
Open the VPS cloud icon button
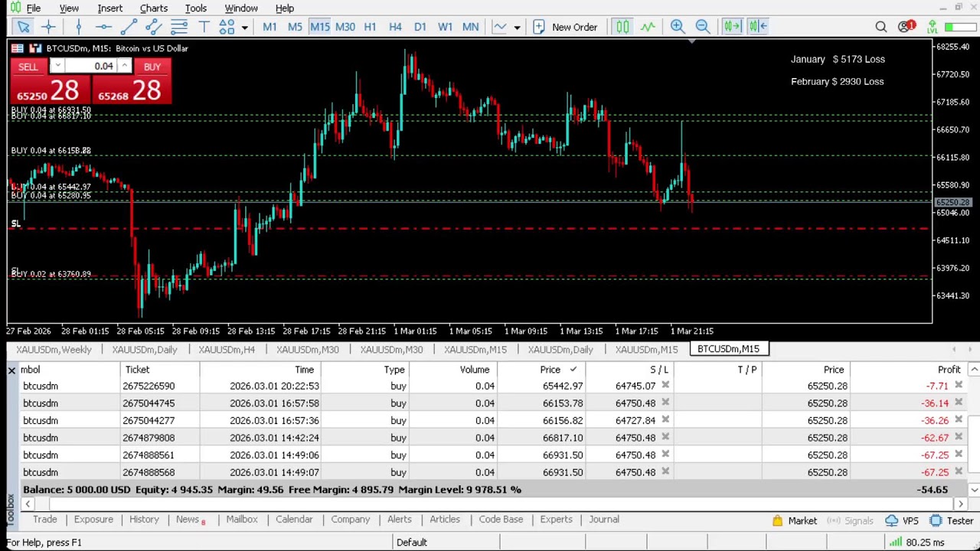click(902, 521)
